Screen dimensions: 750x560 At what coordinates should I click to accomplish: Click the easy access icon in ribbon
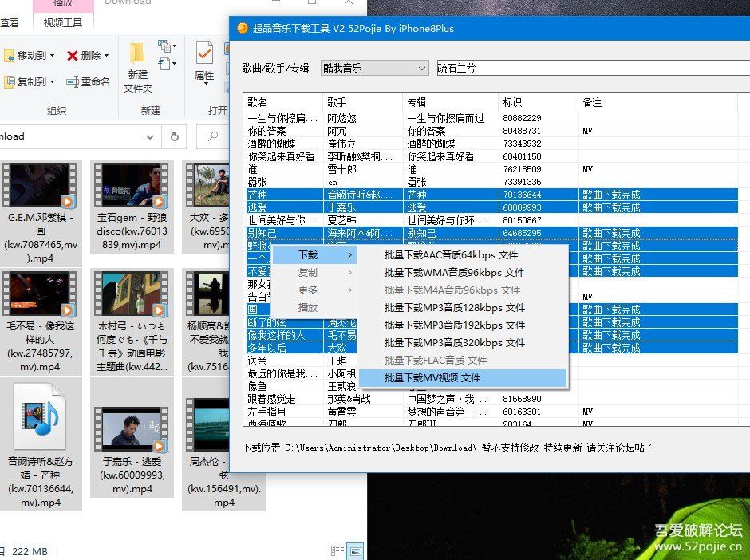pyautogui.click(x=164, y=64)
